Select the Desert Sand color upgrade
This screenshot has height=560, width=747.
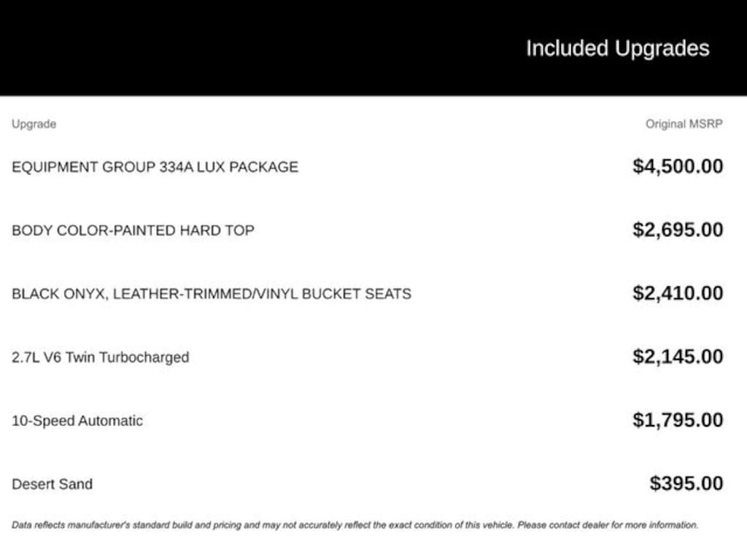[x=52, y=484]
